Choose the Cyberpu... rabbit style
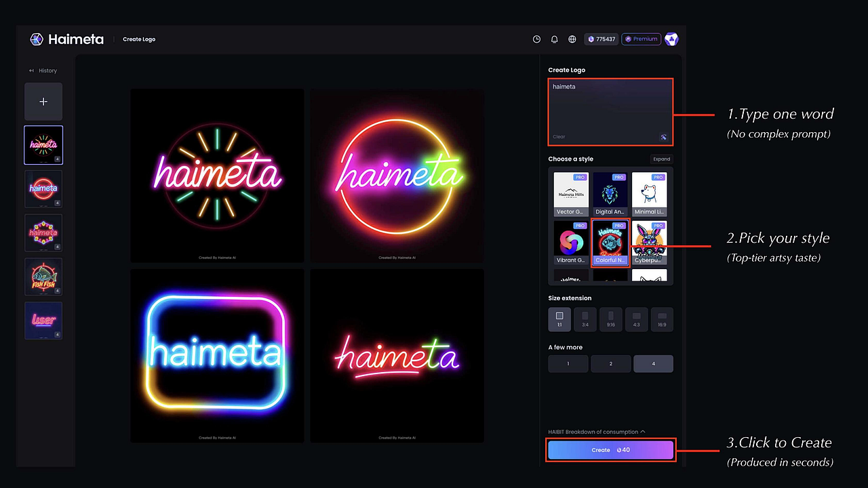The height and width of the screenshot is (488, 868). 650,242
